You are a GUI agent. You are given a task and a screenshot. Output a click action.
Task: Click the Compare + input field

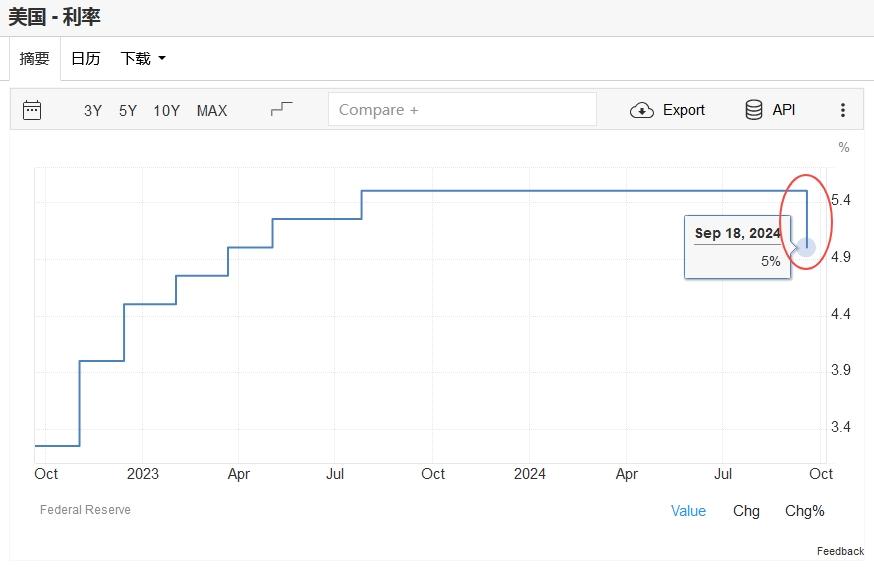(x=462, y=110)
